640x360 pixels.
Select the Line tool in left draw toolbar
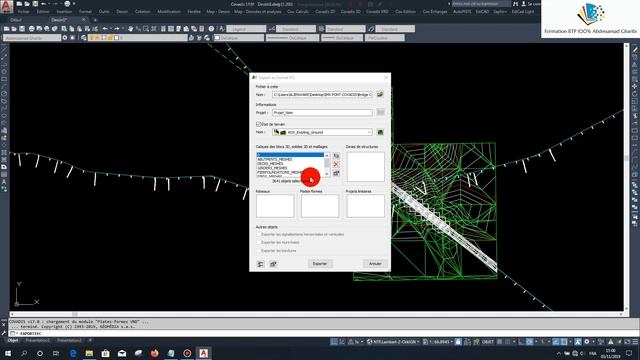pos(4,49)
